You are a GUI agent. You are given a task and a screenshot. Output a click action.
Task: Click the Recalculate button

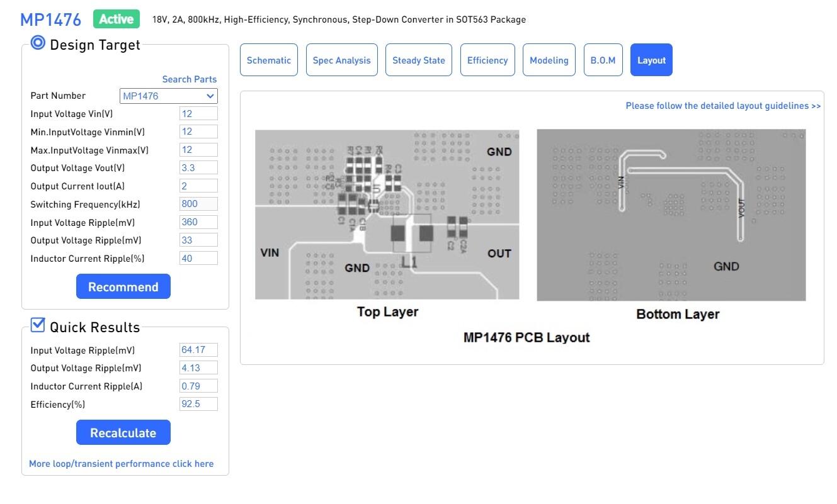[x=123, y=433]
